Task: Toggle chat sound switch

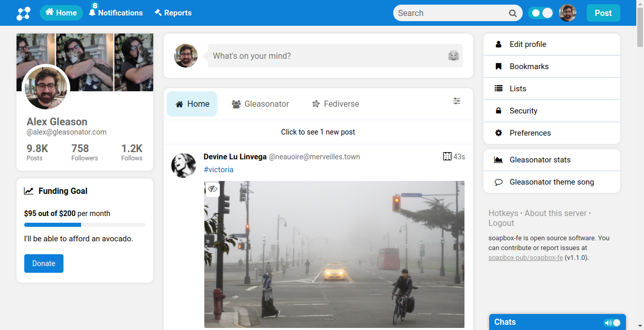Action: tap(612, 323)
